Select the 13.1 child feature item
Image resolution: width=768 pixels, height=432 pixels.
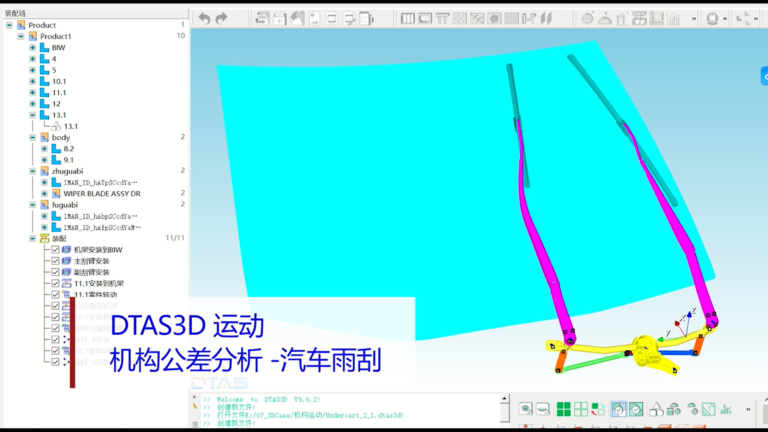point(71,126)
